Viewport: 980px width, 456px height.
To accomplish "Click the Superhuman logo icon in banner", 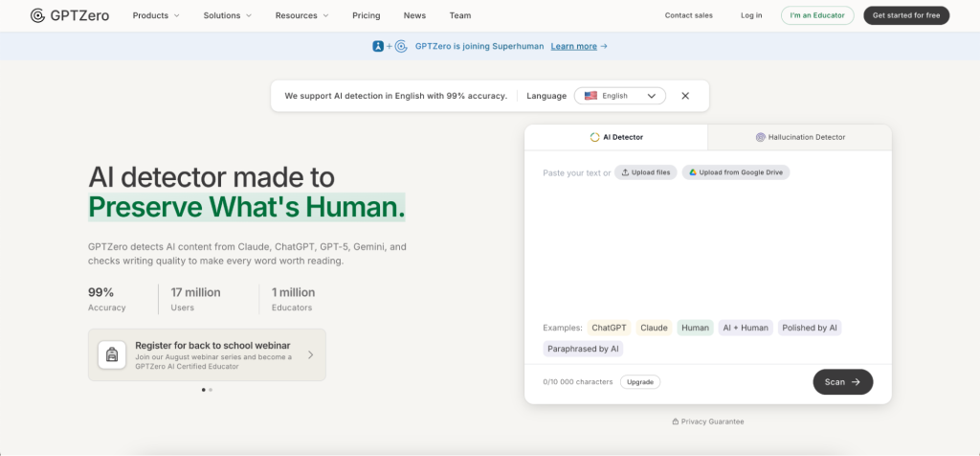I will 378,46.
